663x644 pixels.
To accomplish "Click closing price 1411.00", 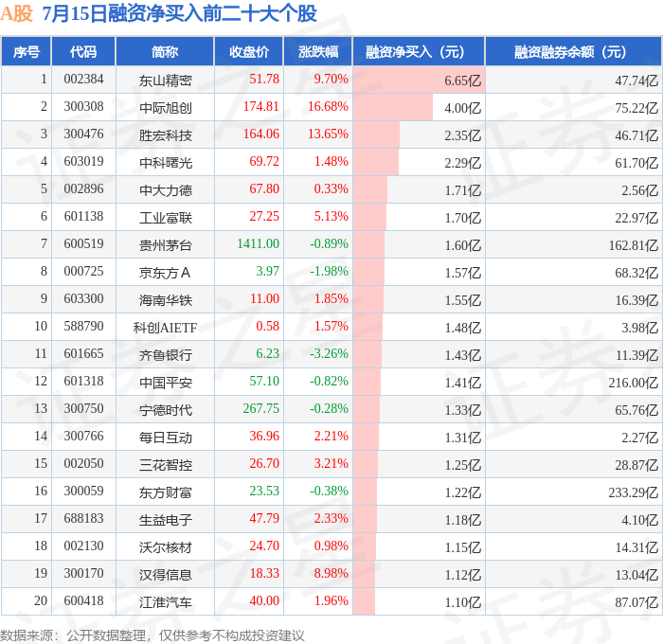I will (259, 244).
